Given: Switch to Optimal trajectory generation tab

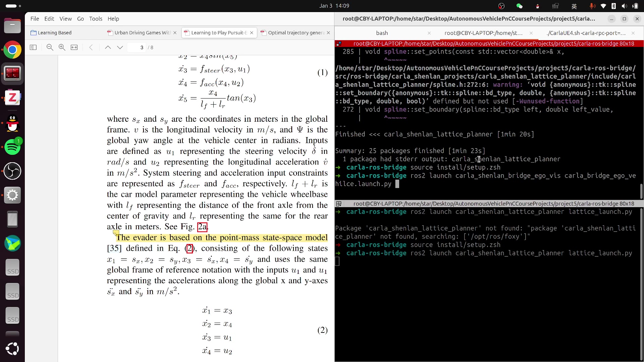Looking at the screenshot, I should pyautogui.click(x=295, y=33).
